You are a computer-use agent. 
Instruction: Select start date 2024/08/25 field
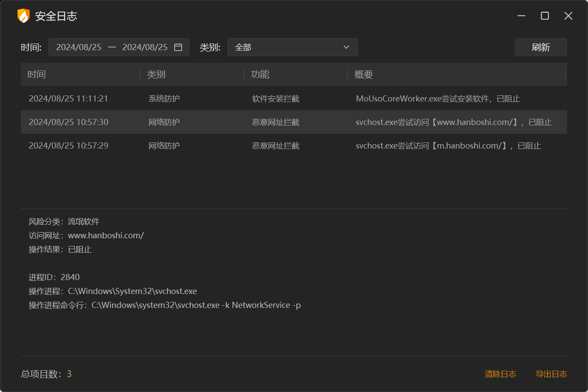pos(79,47)
